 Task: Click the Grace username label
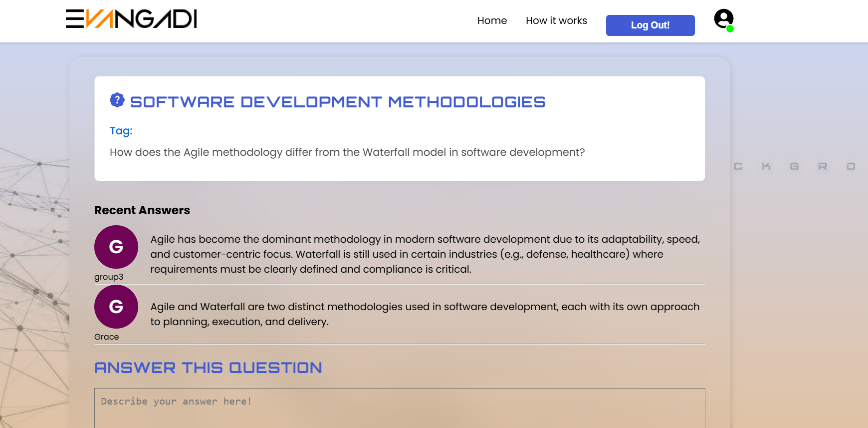[106, 337]
